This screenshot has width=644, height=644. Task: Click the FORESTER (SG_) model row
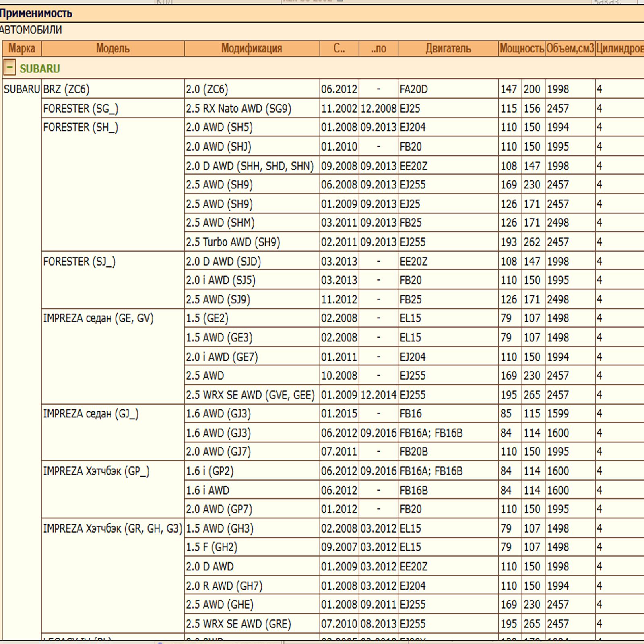(x=80, y=108)
